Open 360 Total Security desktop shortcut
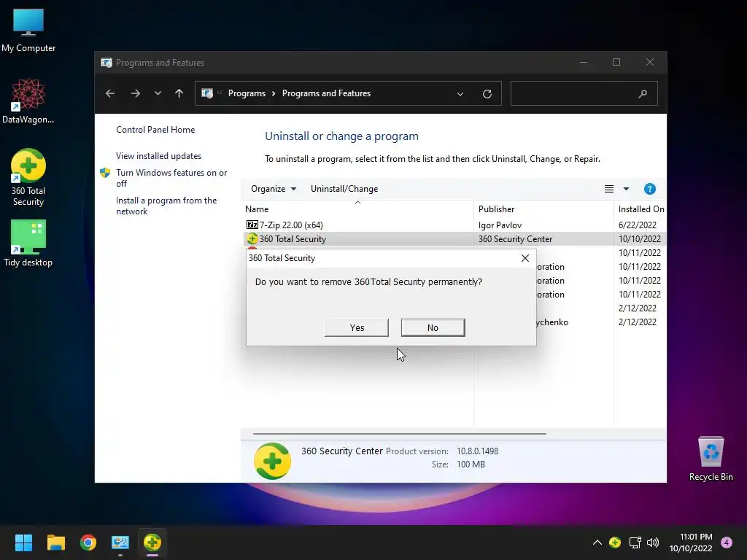The height and width of the screenshot is (560, 747). point(28,178)
